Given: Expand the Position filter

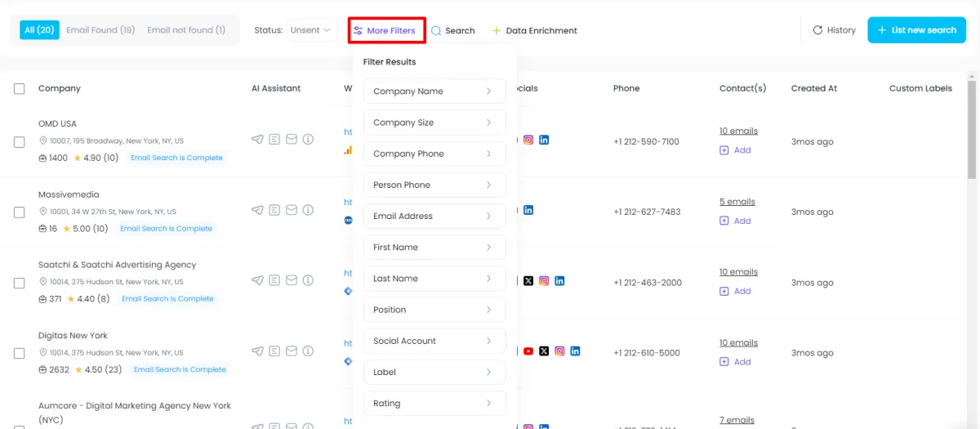Looking at the screenshot, I should (434, 310).
